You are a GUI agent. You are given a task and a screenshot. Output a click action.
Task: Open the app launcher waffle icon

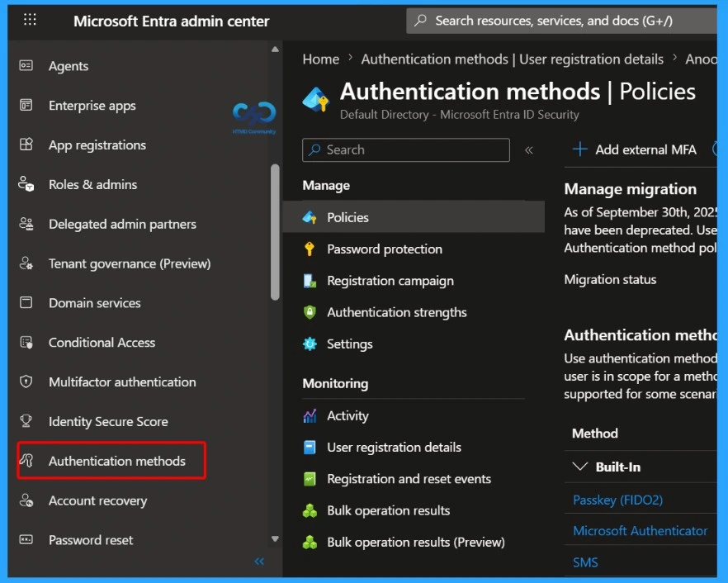pos(30,20)
